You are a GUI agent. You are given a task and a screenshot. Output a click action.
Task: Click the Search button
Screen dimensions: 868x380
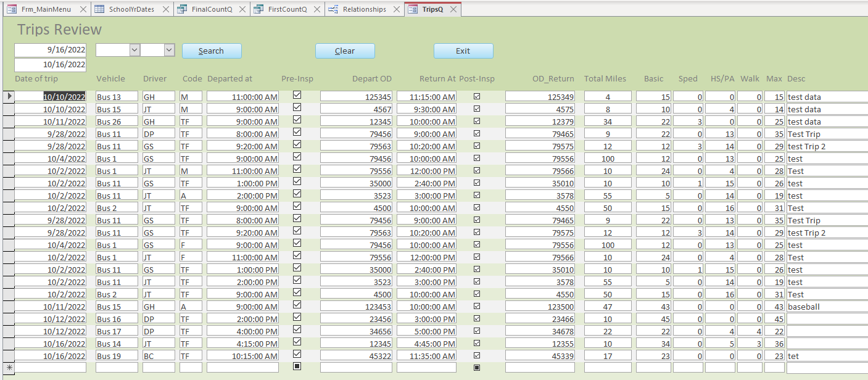coord(212,51)
